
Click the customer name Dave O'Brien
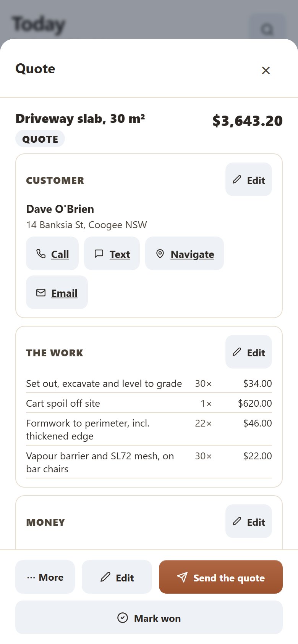tap(60, 209)
